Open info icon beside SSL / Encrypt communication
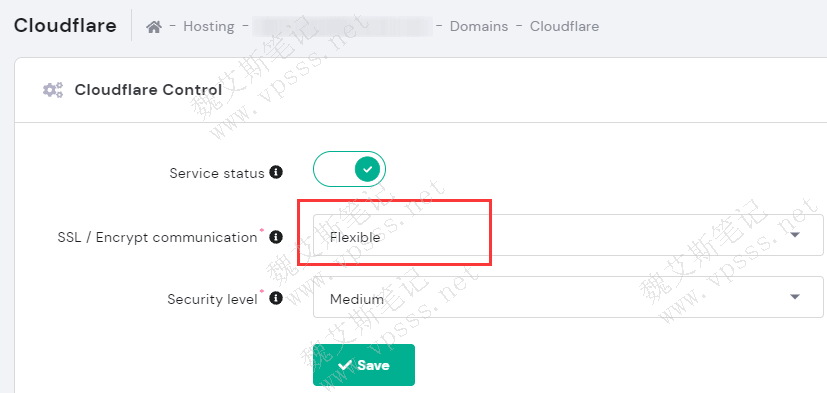The image size is (827, 393). [x=276, y=237]
